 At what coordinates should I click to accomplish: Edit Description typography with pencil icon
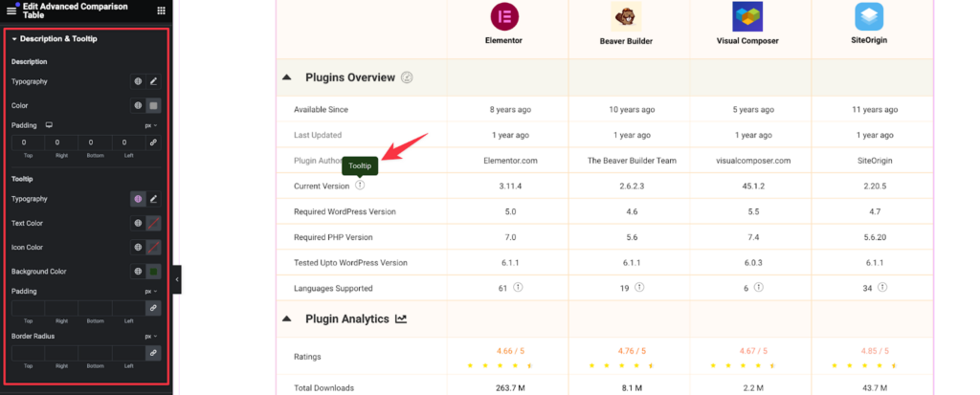click(153, 81)
